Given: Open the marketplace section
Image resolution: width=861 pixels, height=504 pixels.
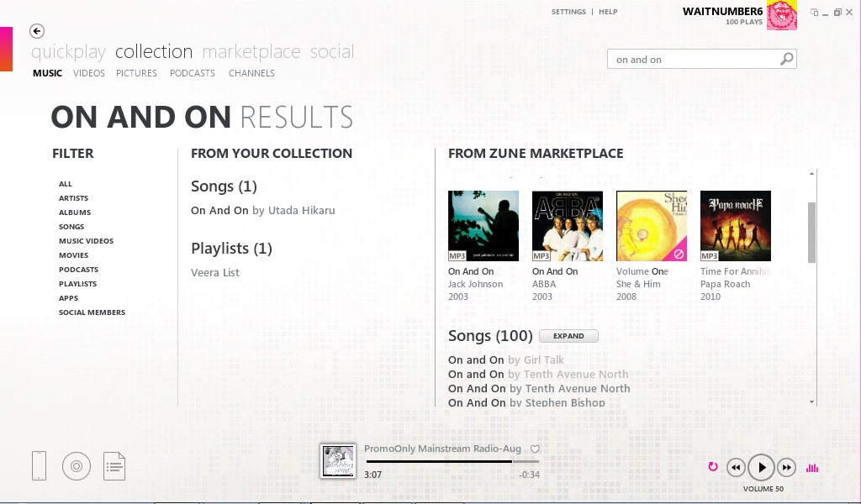Looking at the screenshot, I should coord(251,51).
